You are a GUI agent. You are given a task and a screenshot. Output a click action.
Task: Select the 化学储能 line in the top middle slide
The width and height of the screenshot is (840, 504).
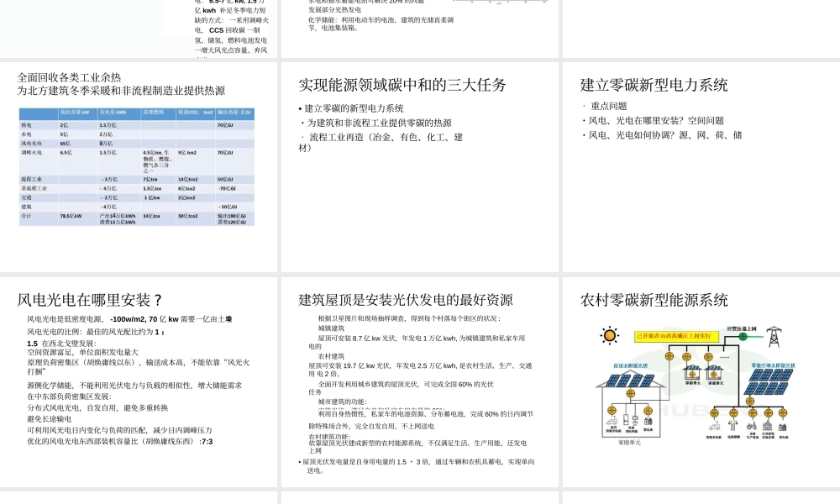(x=381, y=24)
